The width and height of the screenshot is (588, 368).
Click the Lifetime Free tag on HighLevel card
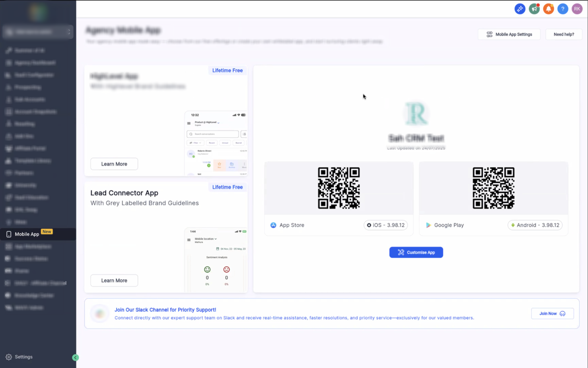coord(228,70)
